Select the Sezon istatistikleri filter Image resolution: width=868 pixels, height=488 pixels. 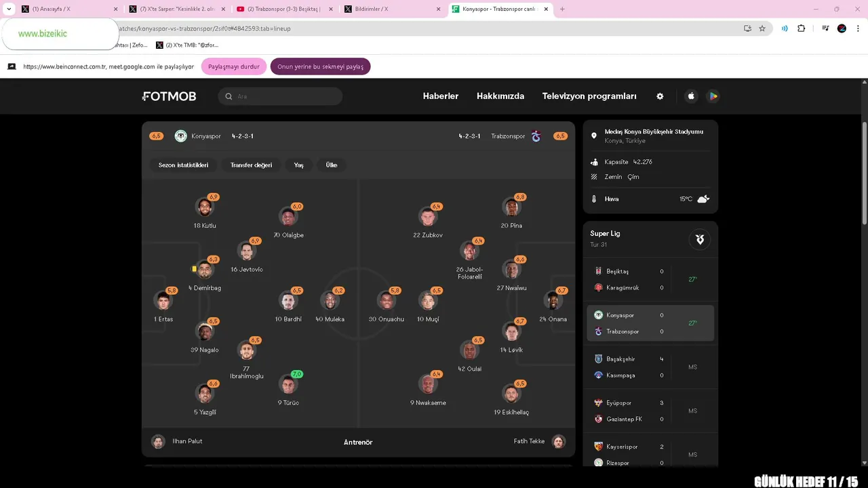tap(183, 165)
